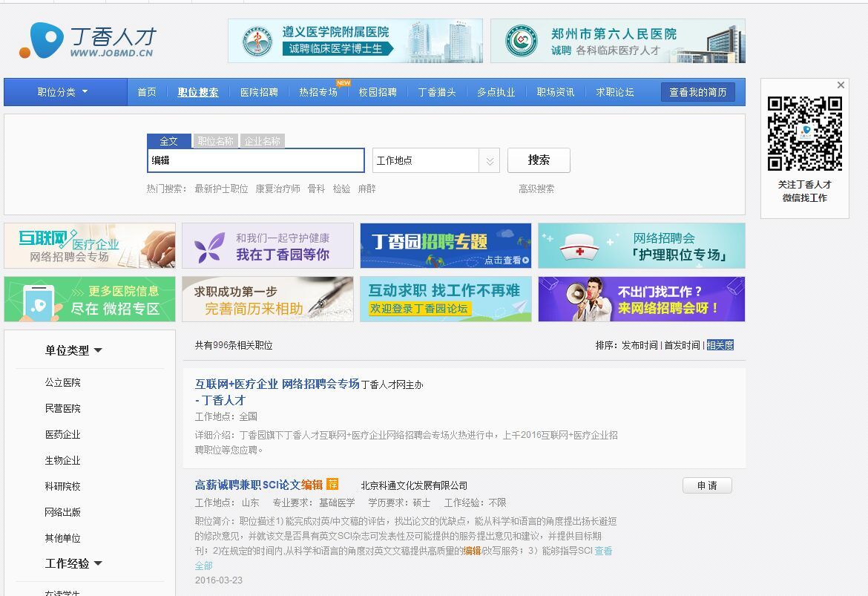This screenshot has width=868, height=596.
Task: Click the 丁香人才 logo
Action: [87, 41]
